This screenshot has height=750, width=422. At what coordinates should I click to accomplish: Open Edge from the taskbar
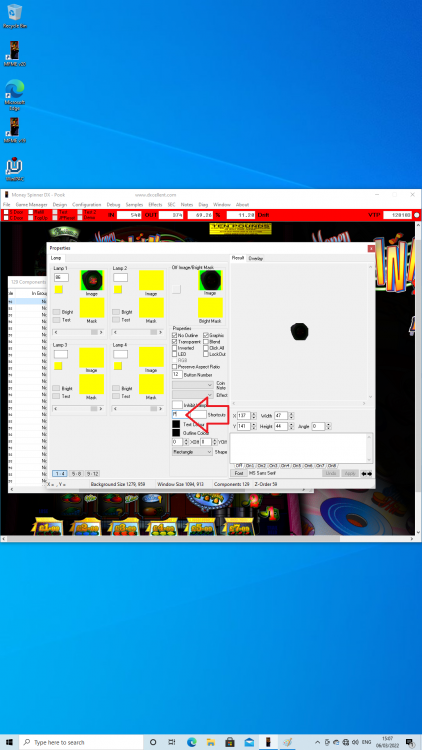pyautogui.click(x=191, y=742)
